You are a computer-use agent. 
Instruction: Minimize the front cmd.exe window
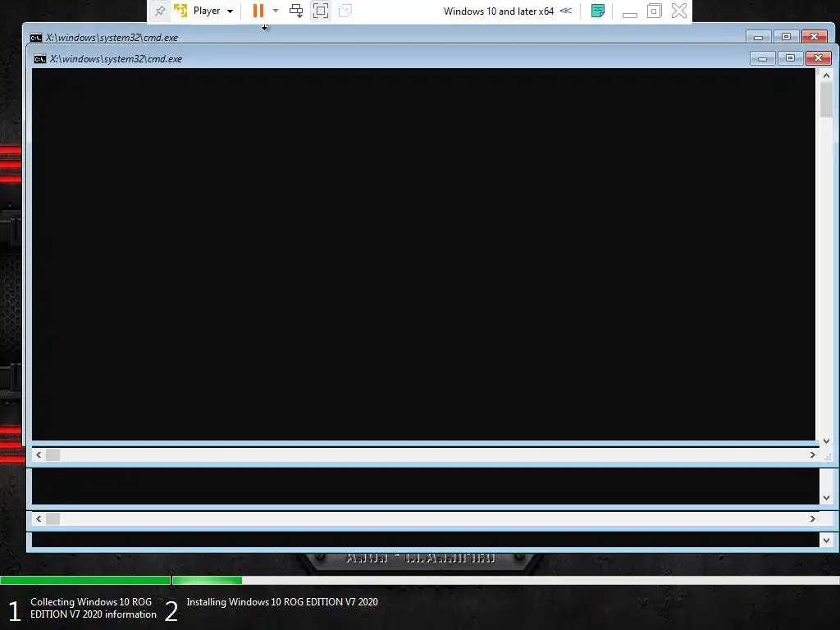[762, 58]
